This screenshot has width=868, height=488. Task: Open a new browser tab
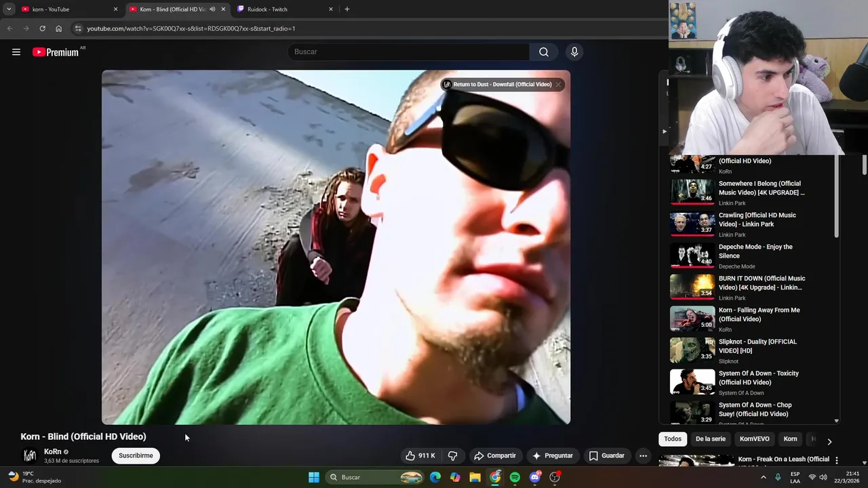coord(347,9)
